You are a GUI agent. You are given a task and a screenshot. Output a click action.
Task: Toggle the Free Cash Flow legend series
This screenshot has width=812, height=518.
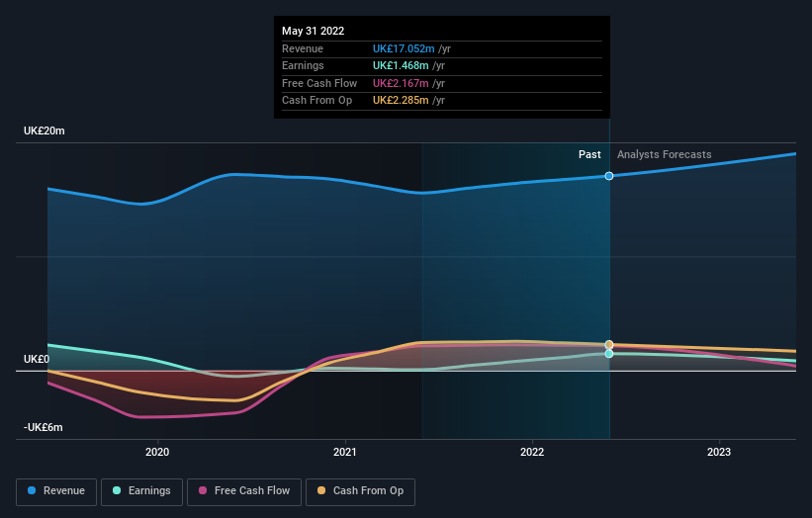pos(244,491)
